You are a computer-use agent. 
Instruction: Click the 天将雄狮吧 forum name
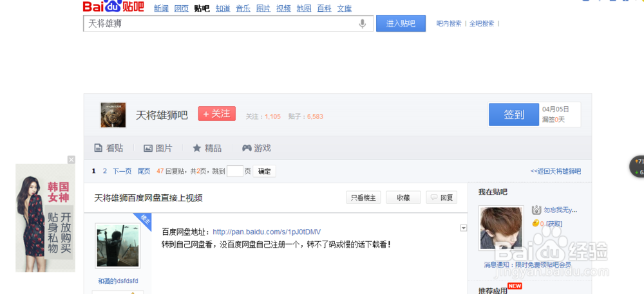[162, 115]
